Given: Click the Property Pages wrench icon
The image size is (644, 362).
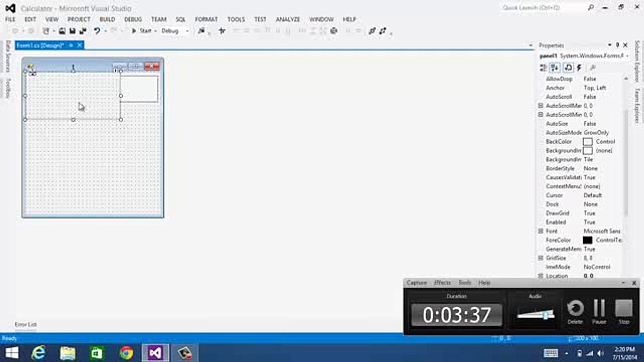Looking at the screenshot, I should tap(593, 68).
